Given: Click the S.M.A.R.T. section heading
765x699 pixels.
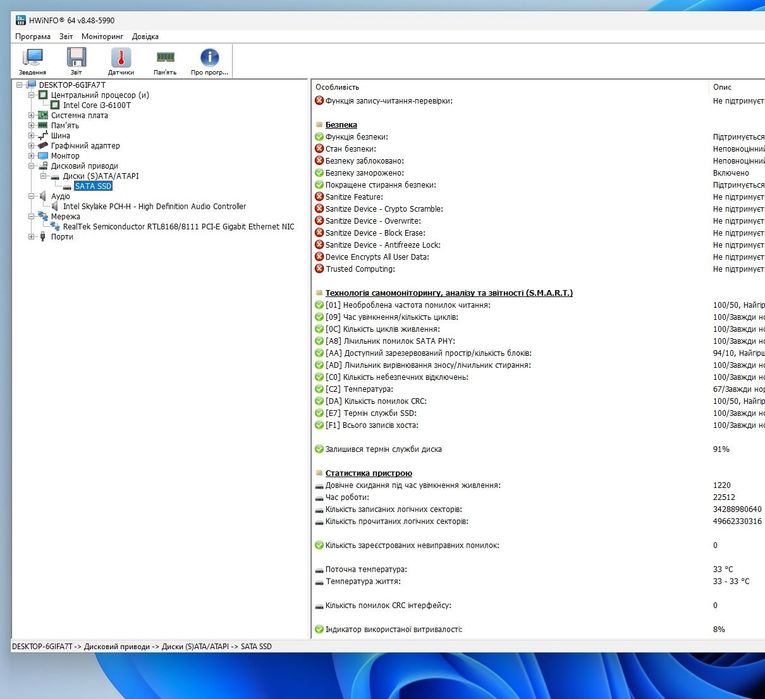Looking at the screenshot, I should tap(449, 293).
